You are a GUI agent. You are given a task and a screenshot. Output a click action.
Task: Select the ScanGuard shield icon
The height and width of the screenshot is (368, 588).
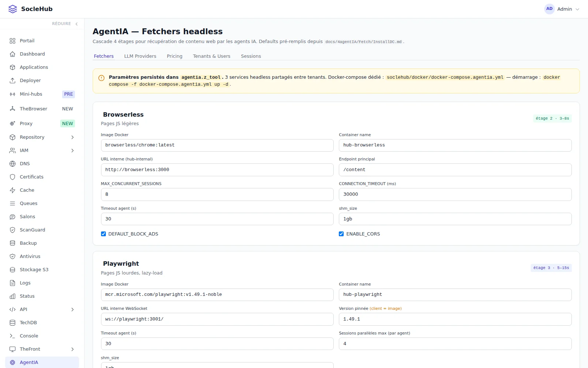12,230
